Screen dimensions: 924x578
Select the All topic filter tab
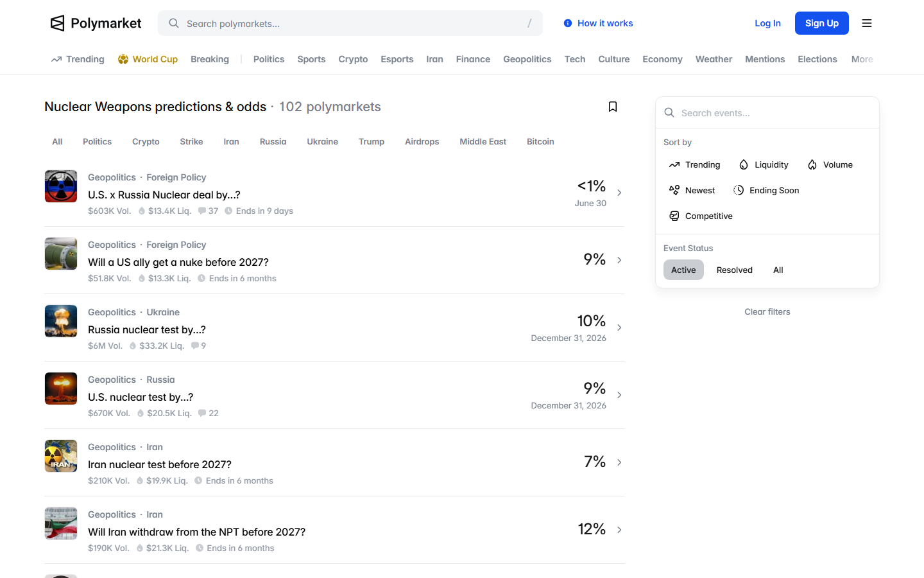[x=57, y=141]
